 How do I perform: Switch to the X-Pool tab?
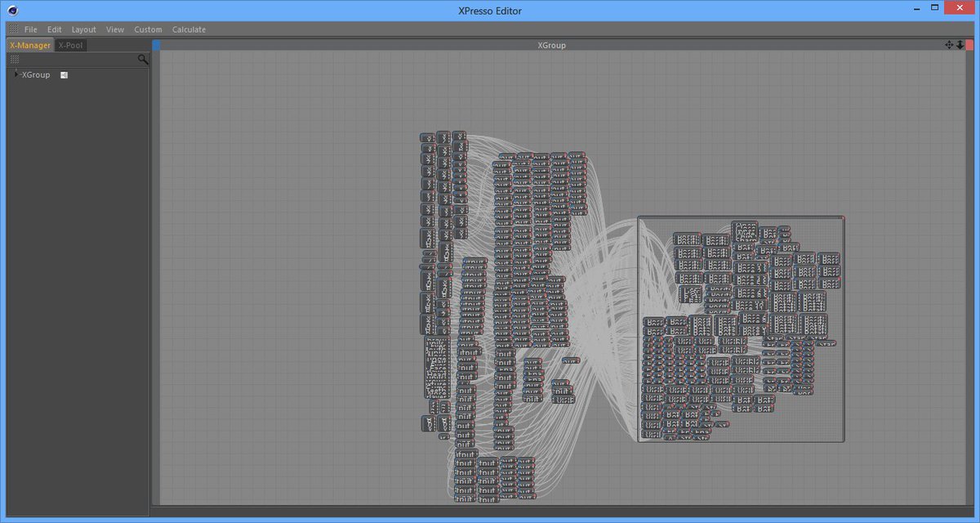click(x=71, y=45)
